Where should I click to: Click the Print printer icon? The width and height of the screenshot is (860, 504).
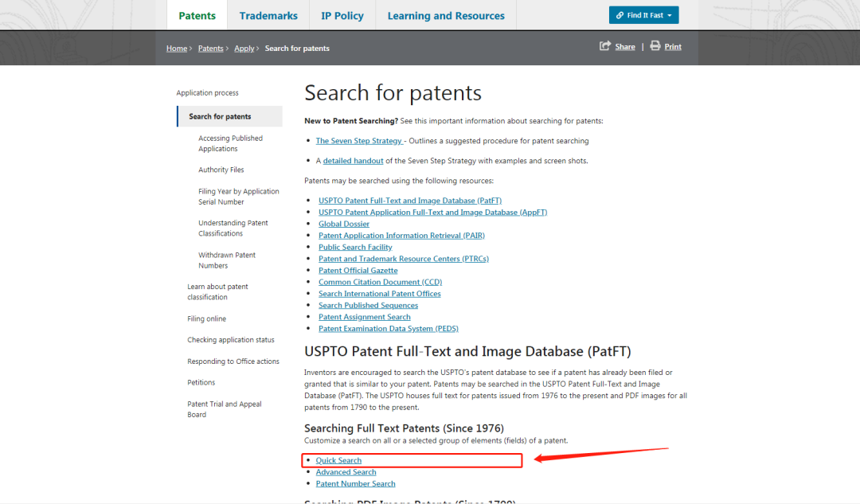[x=655, y=46]
